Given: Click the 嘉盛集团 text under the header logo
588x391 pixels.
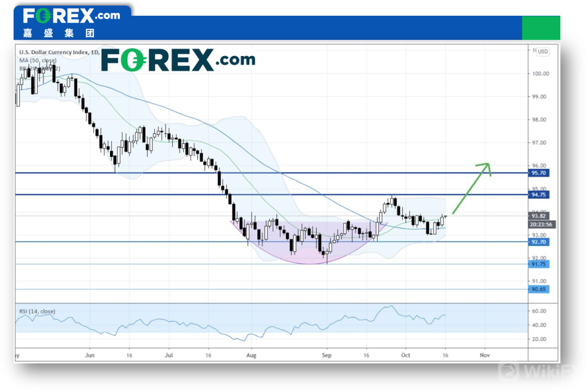Looking at the screenshot, I should 59,33.
